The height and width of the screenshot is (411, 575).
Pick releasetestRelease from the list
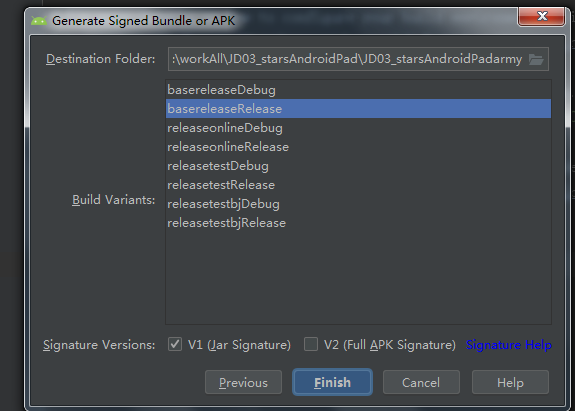click(358, 185)
